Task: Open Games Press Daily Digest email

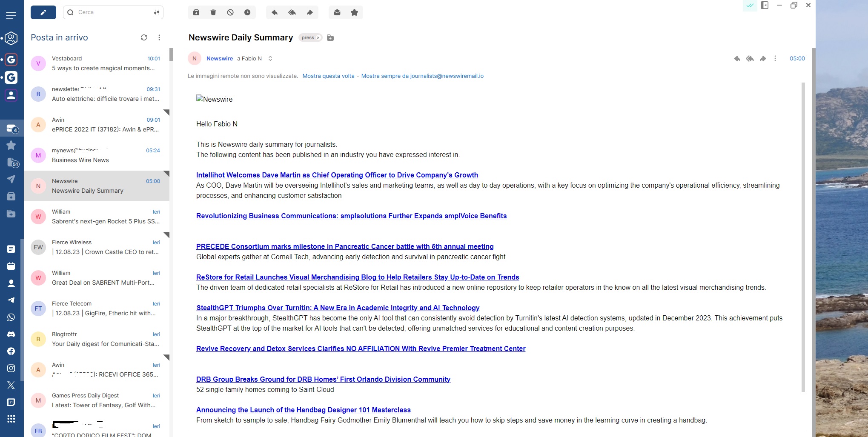Action: pyautogui.click(x=97, y=400)
